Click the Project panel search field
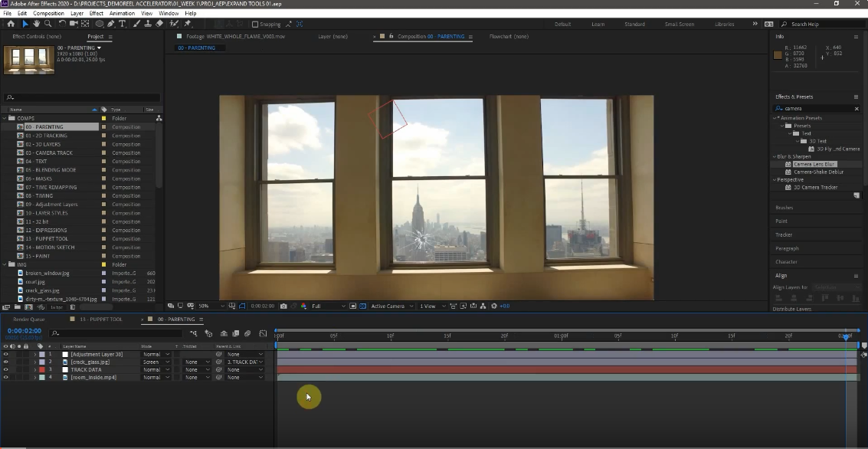Viewport: 868px width, 449px height. (83, 97)
